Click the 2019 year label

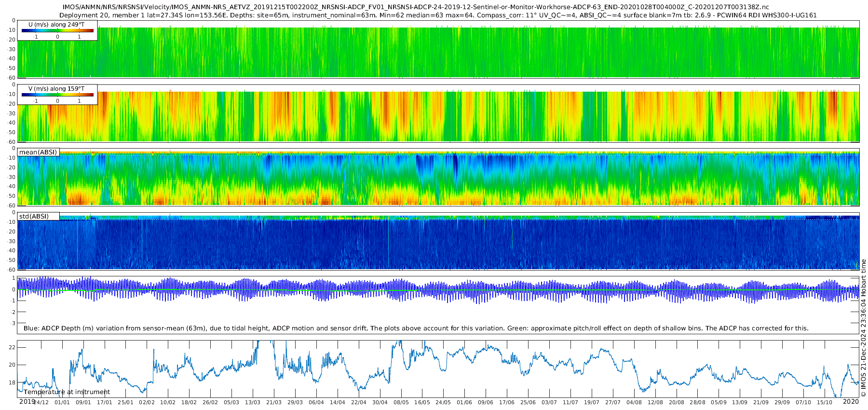27,402
